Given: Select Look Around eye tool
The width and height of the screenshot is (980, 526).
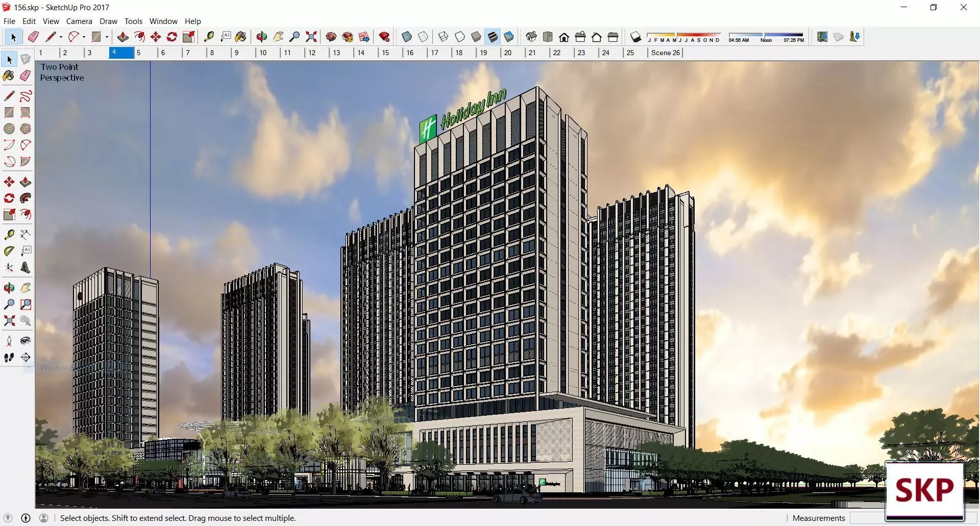Looking at the screenshot, I should coord(26,341).
